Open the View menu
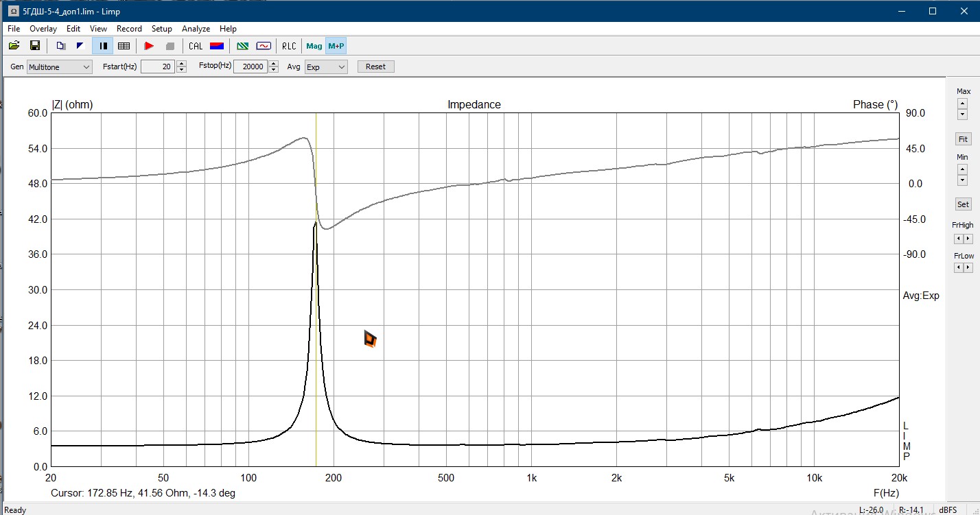 point(98,29)
